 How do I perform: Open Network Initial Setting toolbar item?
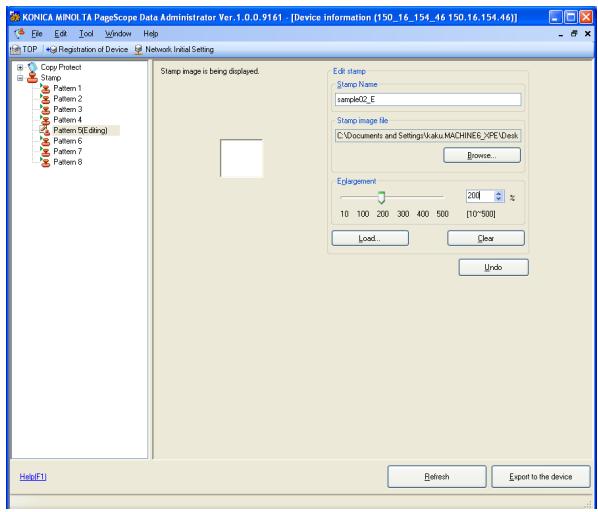coord(174,50)
